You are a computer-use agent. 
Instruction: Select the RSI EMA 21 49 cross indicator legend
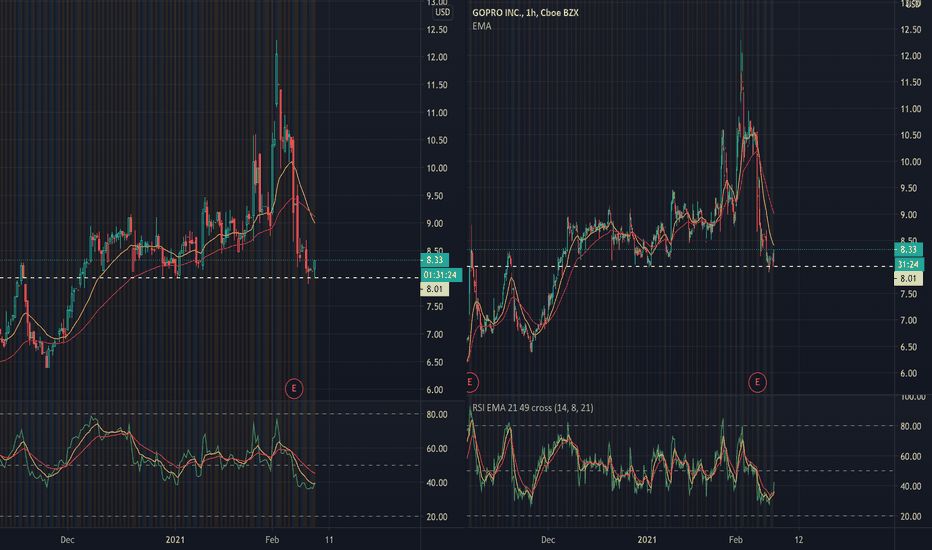click(x=533, y=407)
